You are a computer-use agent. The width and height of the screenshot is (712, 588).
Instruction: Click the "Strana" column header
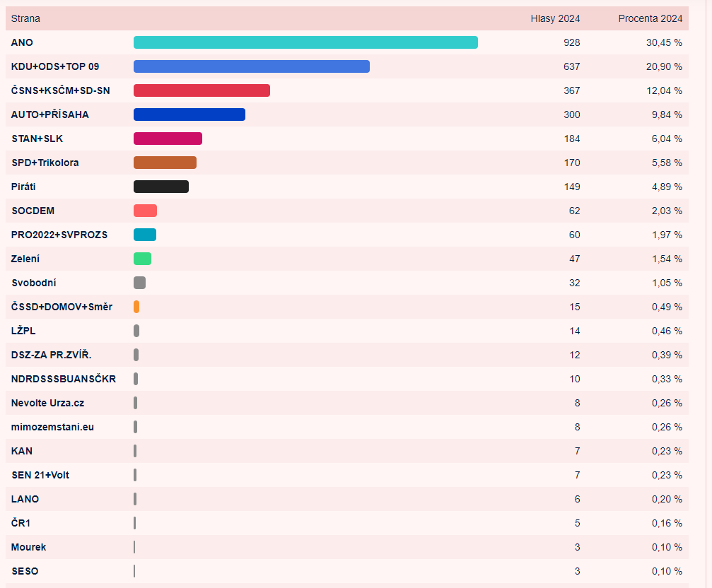[x=25, y=18]
